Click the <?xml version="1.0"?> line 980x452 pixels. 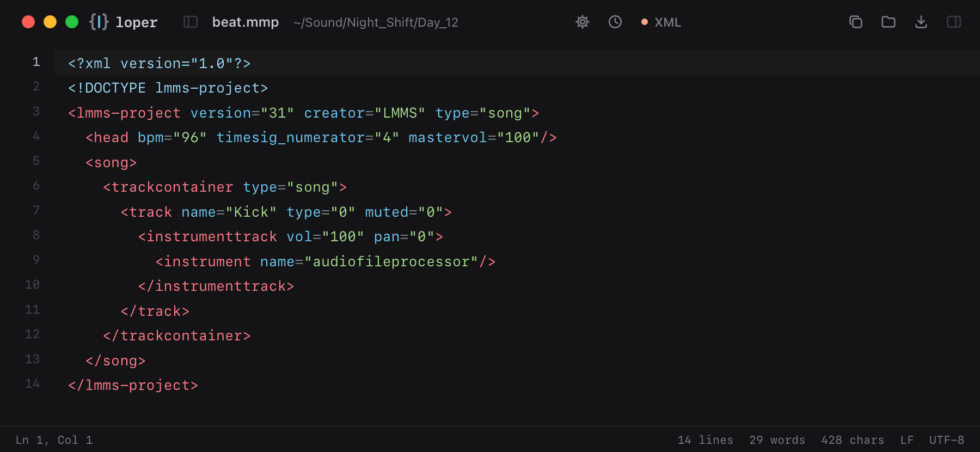[x=160, y=63]
